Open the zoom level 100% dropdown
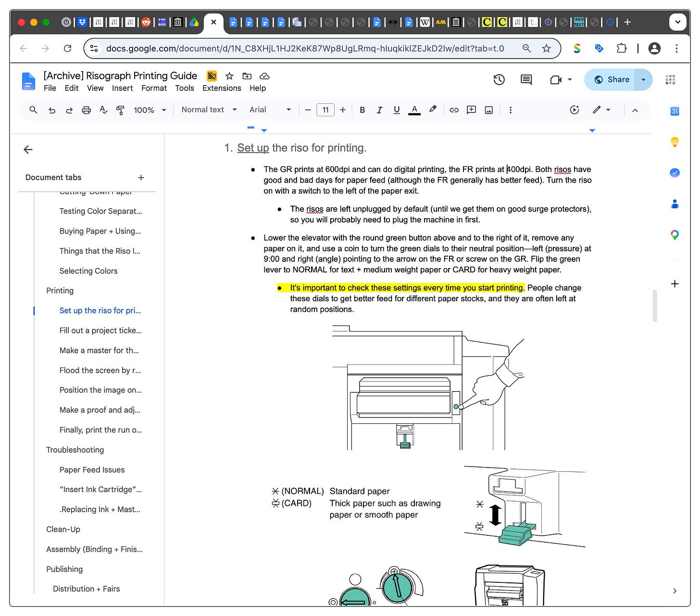 [150, 110]
